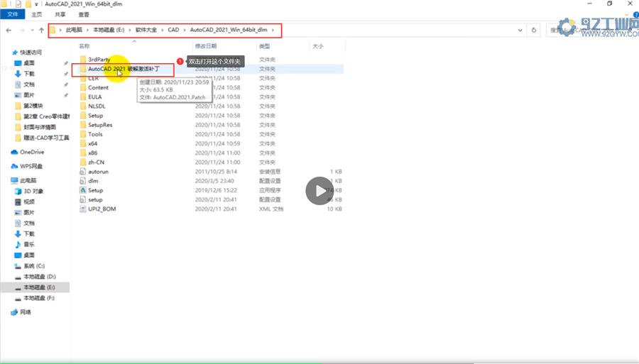Viewport: 639px width, 364px height.
Task: Open the 主页 ribbon tab
Action: click(x=37, y=14)
